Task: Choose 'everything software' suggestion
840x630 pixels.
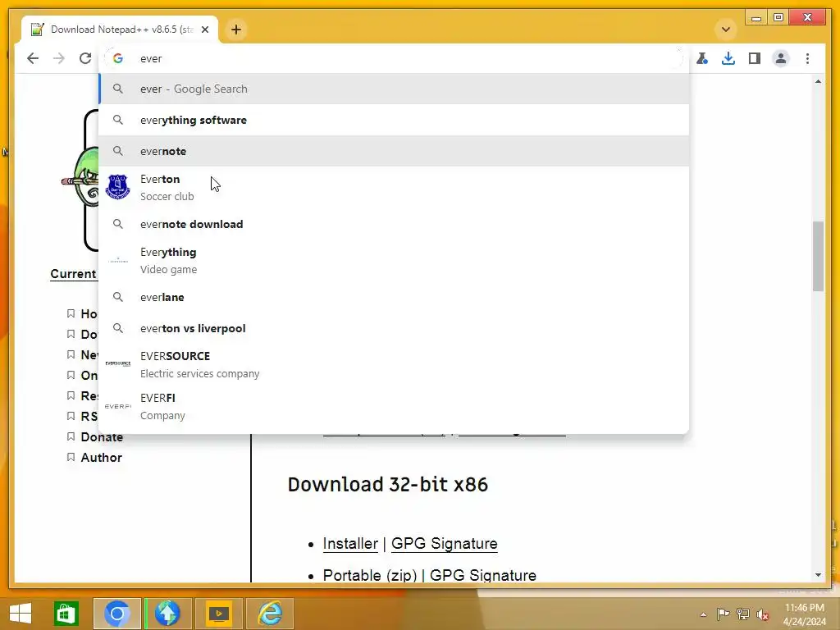Action: (x=394, y=120)
